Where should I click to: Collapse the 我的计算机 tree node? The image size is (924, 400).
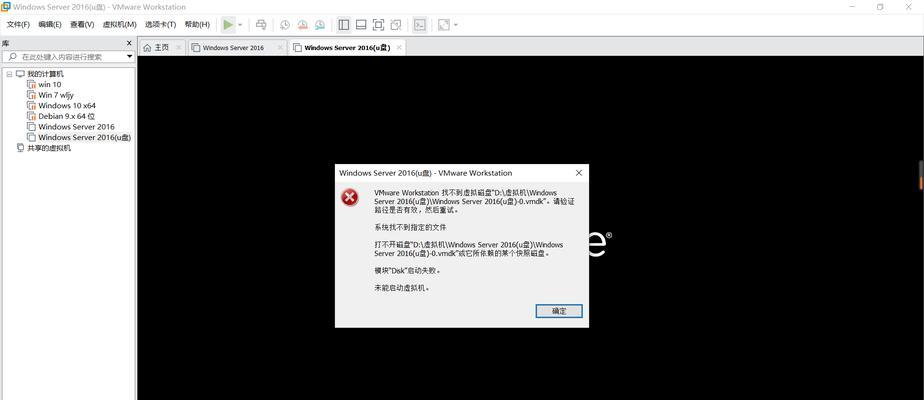coord(9,74)
